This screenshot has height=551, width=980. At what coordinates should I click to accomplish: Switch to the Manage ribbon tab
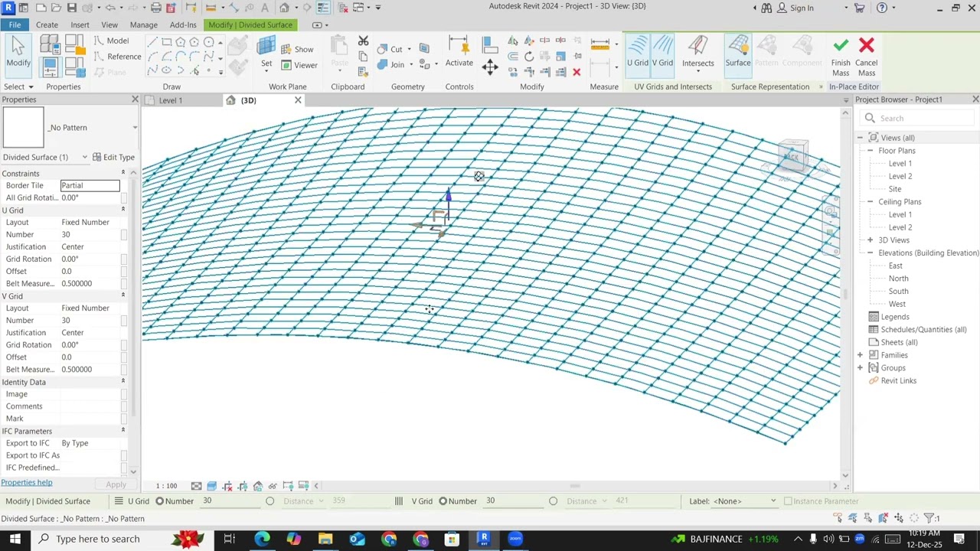click(x=143, y=24)
